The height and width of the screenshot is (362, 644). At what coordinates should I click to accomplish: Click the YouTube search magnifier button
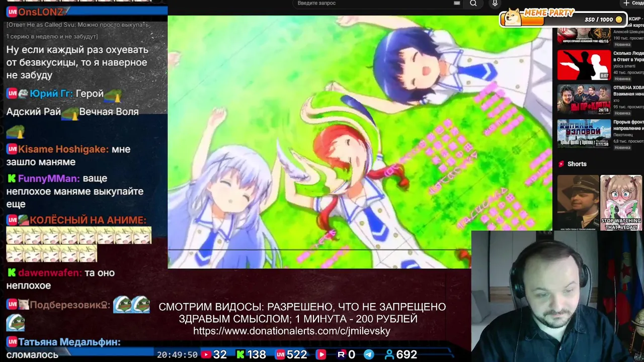473,4
